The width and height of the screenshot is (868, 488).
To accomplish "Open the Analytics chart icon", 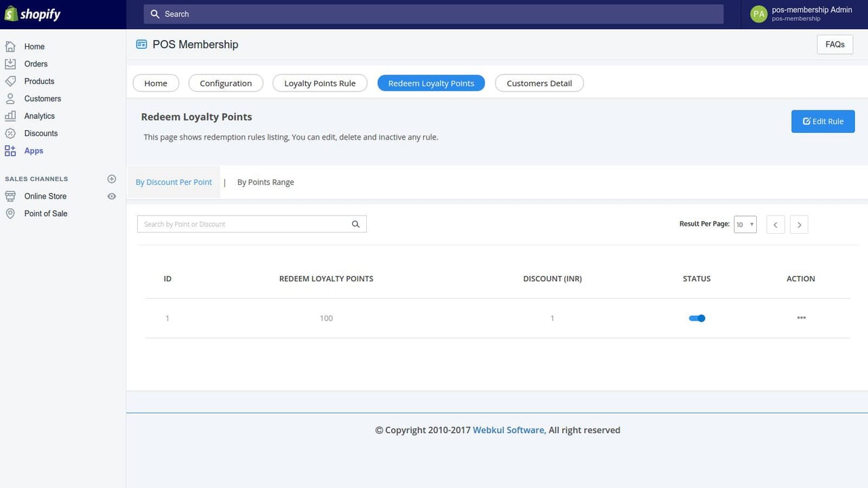I will click(10, 116).
